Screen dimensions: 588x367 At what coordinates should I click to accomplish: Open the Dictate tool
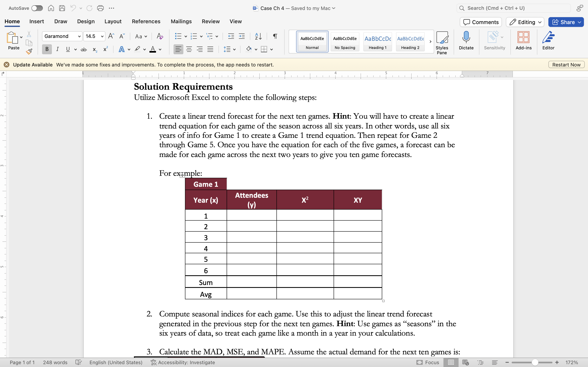(466, 41)
